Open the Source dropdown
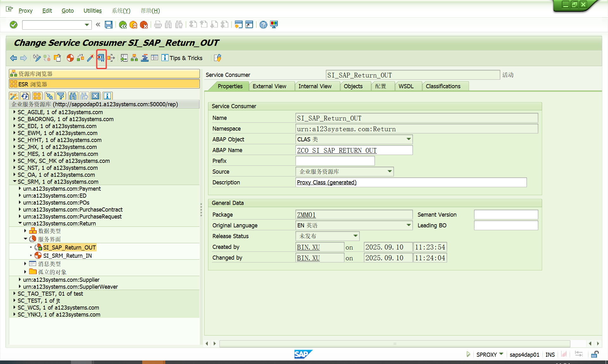The image size is (608, 364). tap(390, 171)
